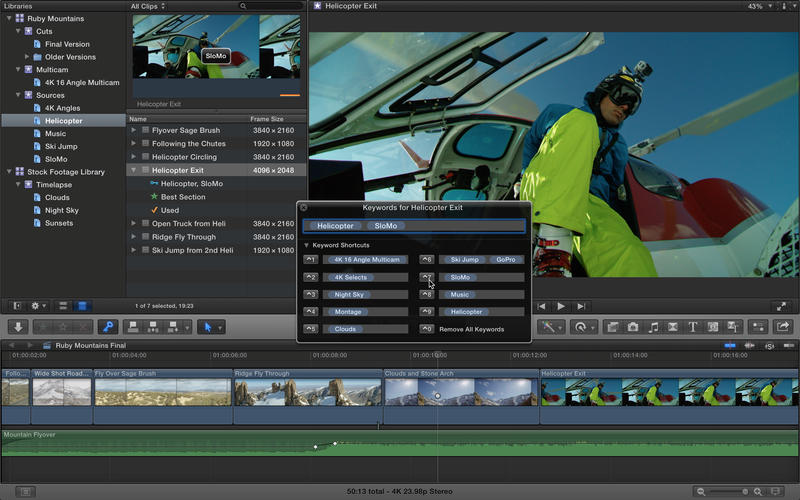
Task: Click the keyword editor key icon
Action: tap(109, 327)
